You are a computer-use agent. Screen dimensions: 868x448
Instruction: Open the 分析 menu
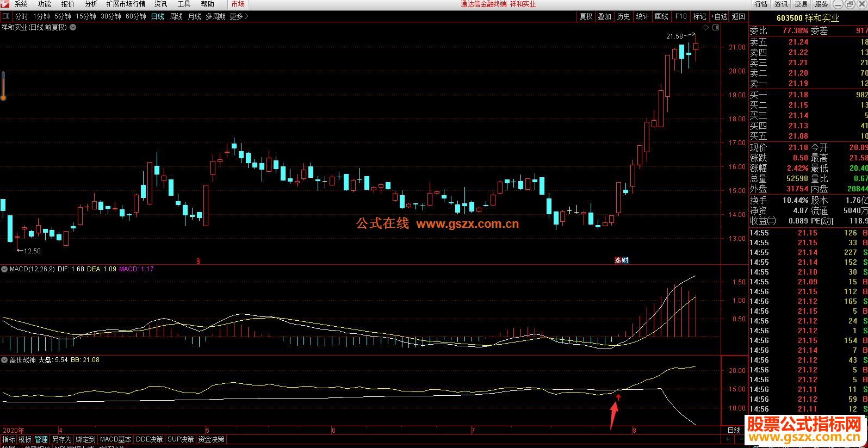coord(91,4)
